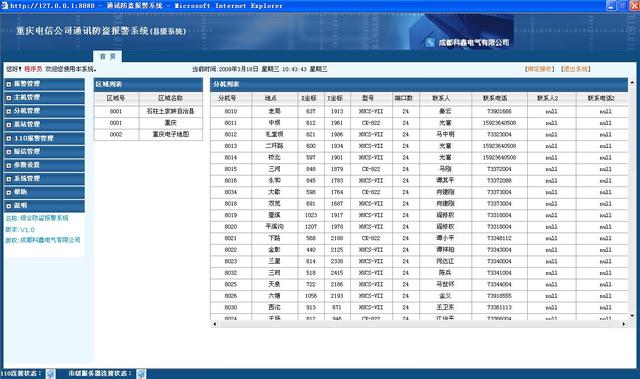Click the Y坐标 column header
This screenshot has height=379, width=640.
pyautogui.click(x=337, y=98)
